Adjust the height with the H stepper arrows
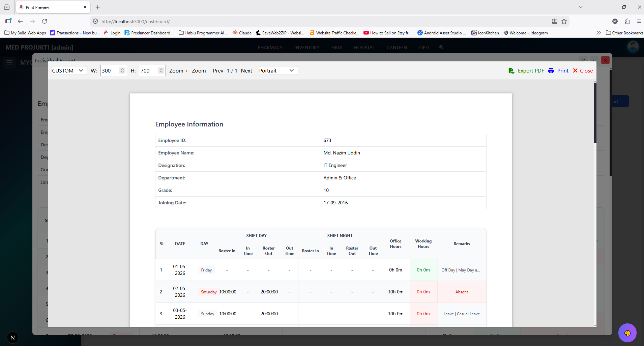The image size is (644, 346). (x=161, y=70)
